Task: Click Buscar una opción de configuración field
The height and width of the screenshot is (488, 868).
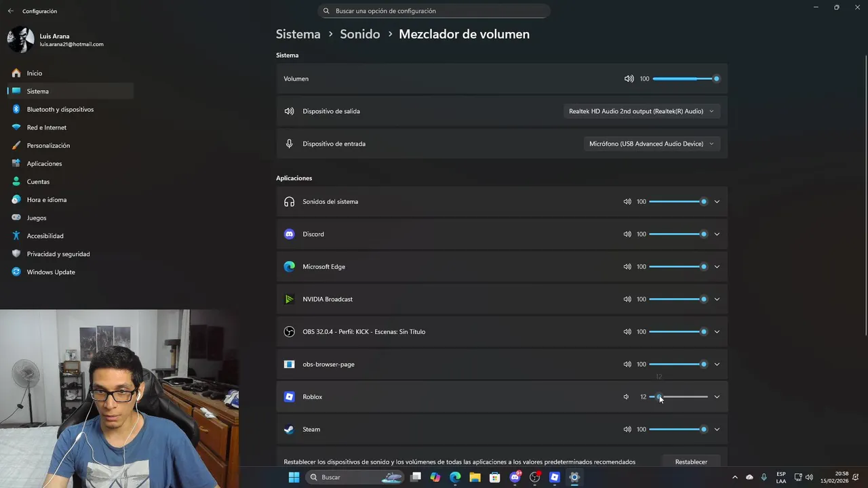Action: coord(434,11)
